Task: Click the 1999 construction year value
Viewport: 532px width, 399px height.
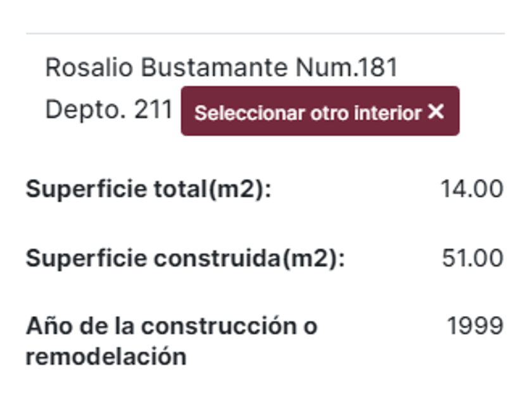Action: pyautogui.click(x=475, y=327)
